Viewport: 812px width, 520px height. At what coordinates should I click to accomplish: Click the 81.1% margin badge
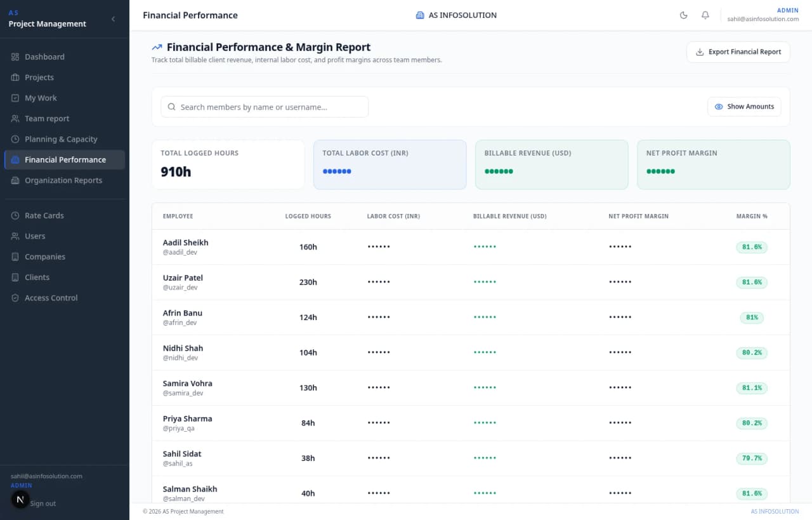click(752, 387)
